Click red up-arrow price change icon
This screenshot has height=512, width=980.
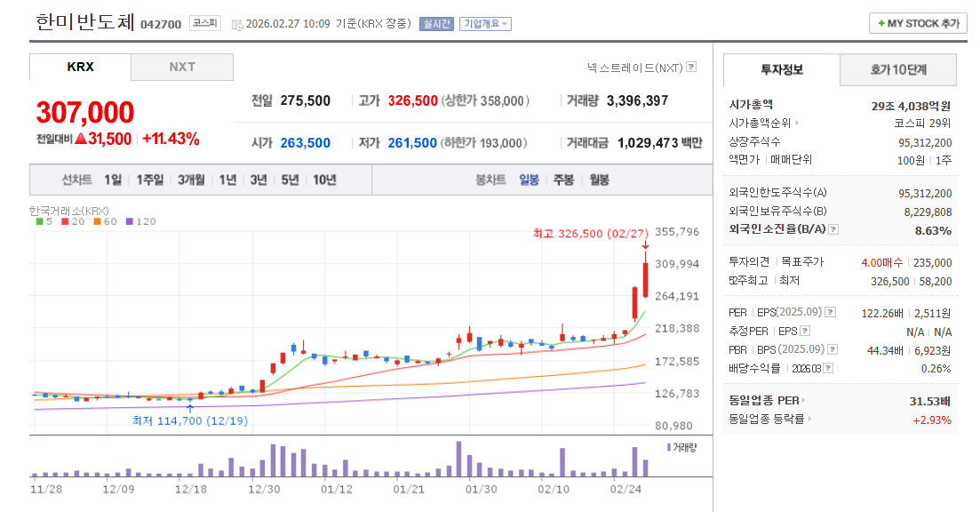(81, 139)
